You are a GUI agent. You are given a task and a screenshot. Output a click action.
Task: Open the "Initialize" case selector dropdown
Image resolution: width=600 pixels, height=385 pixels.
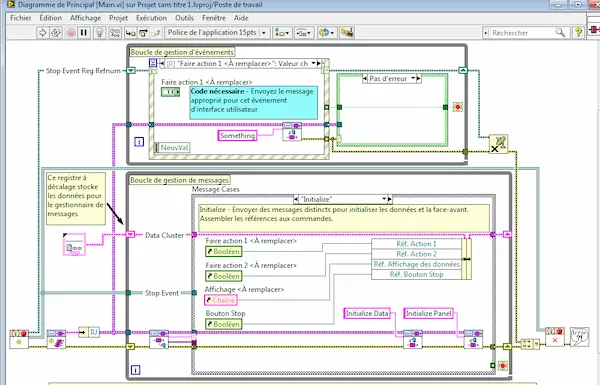(384, 199)
